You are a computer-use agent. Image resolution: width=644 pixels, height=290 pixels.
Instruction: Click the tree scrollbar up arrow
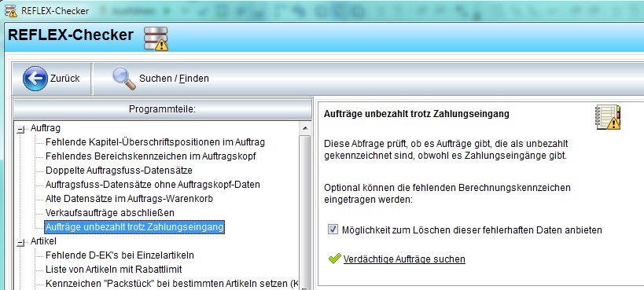[305, 128]
